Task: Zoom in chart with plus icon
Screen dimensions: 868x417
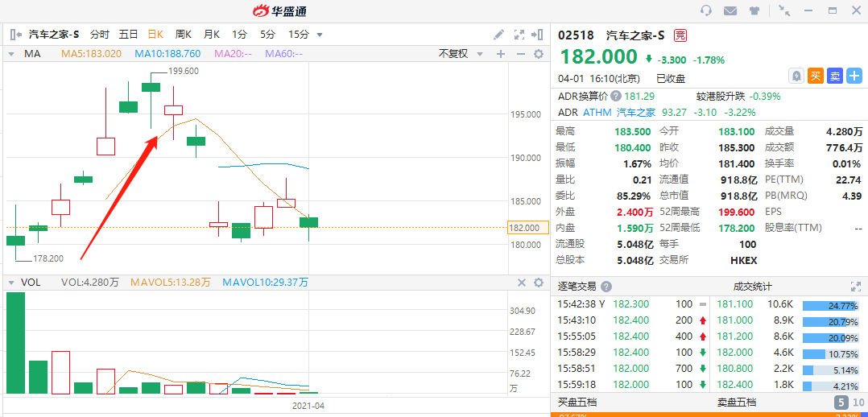Action: tap(501, 54)
